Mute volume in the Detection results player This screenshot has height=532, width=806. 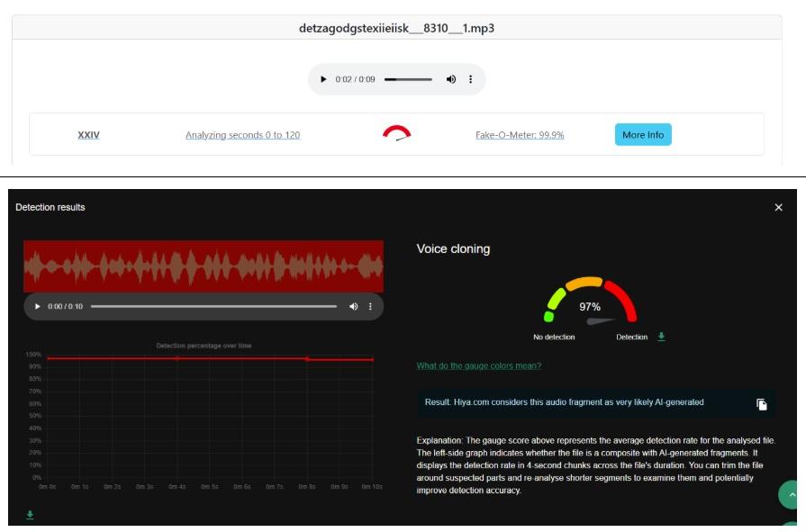pos(353,307)
